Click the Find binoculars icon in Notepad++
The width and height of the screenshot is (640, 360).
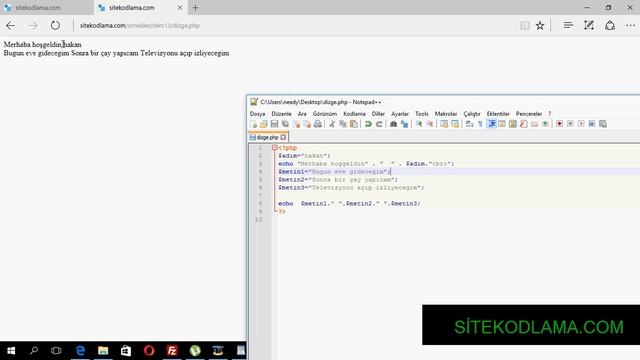pyautogui.click(x=393, y=124)
